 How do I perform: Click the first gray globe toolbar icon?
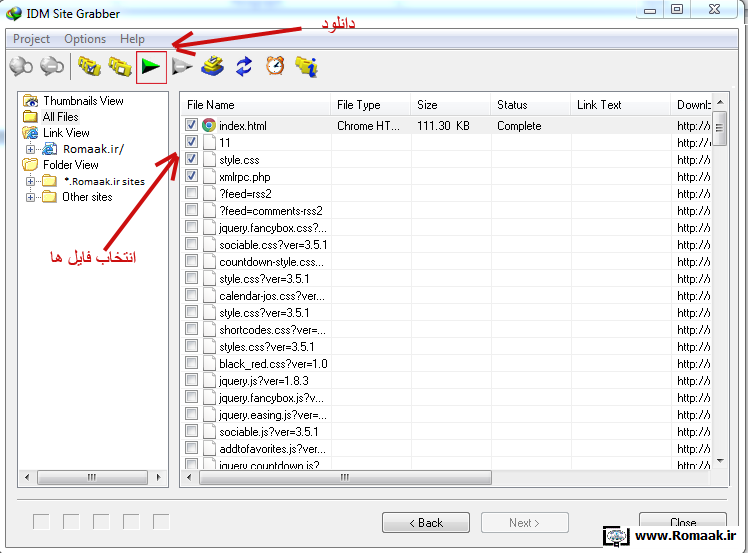pyautogui.click(x=21, y=66)
